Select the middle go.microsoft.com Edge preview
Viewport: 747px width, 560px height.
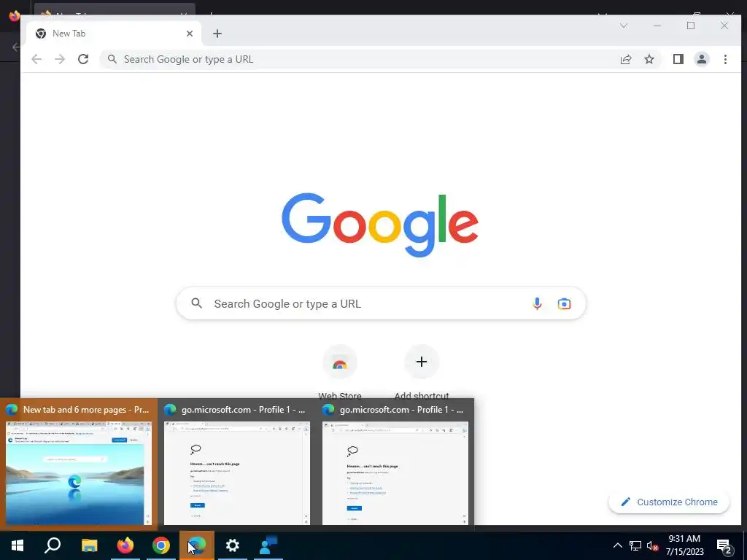point(237,464)
